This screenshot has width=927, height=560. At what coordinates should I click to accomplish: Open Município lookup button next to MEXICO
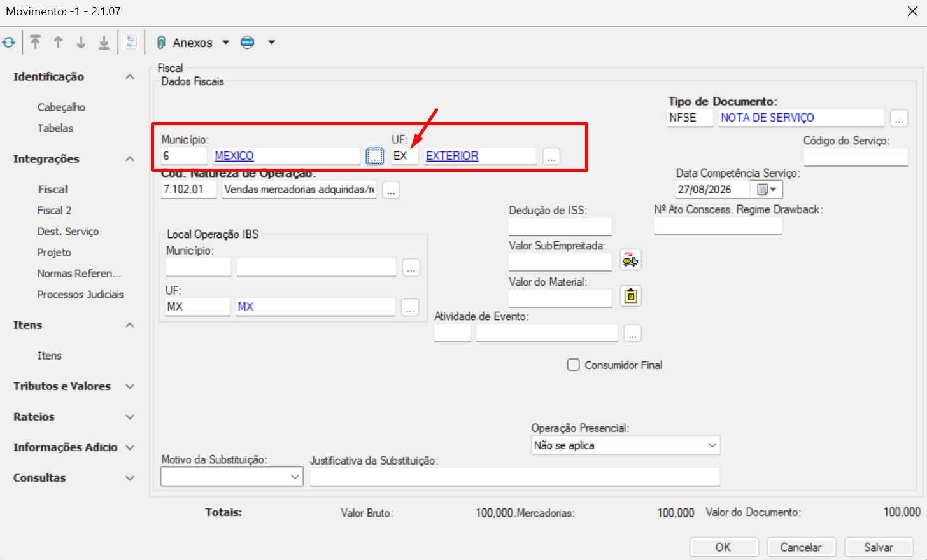[x=374, y=156]
